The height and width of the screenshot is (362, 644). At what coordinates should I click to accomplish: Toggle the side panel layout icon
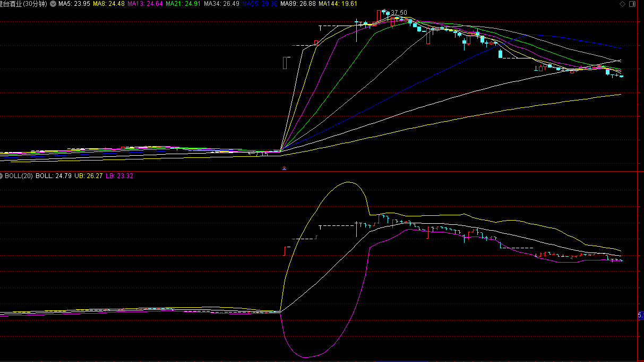click(632, 4)
